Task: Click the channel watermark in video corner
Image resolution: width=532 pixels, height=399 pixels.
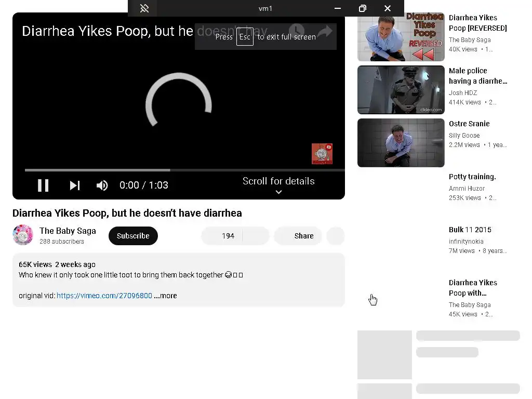Action: coord(322,154)
